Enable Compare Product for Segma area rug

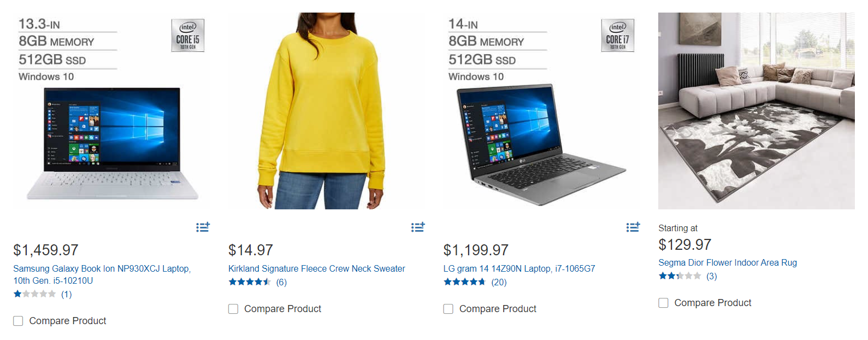click(663, 303)
